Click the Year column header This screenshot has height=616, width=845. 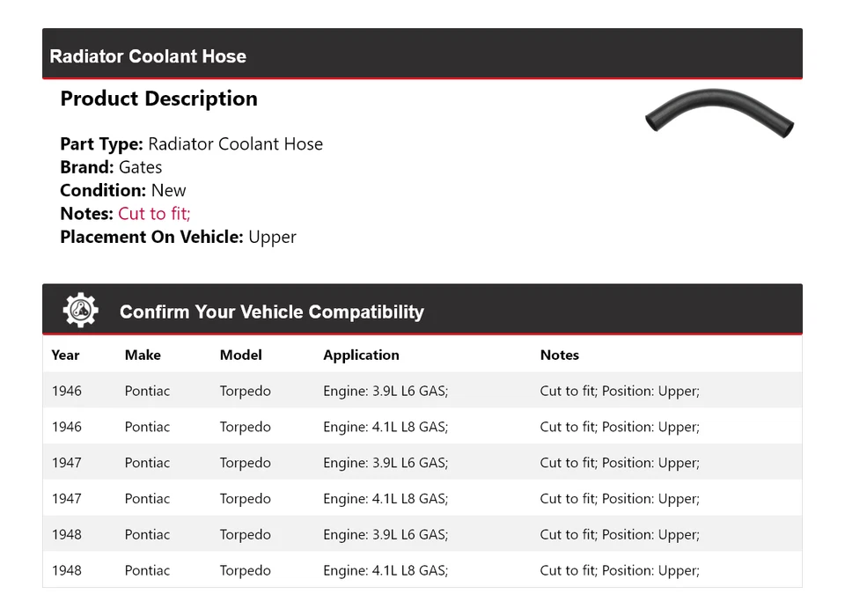point(65,355)
